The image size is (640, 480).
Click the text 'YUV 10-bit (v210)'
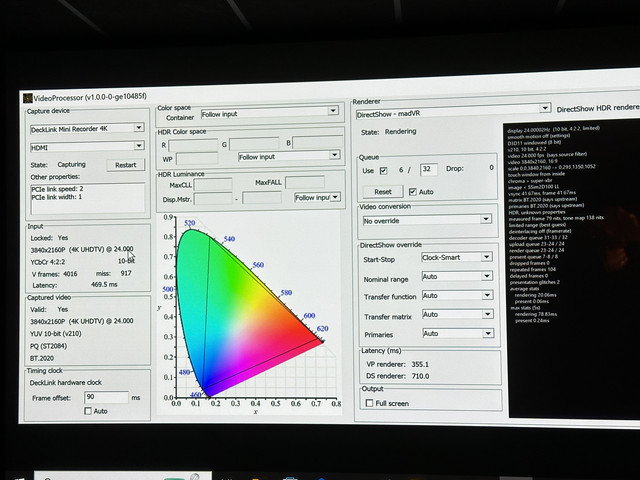coord(56,333)
